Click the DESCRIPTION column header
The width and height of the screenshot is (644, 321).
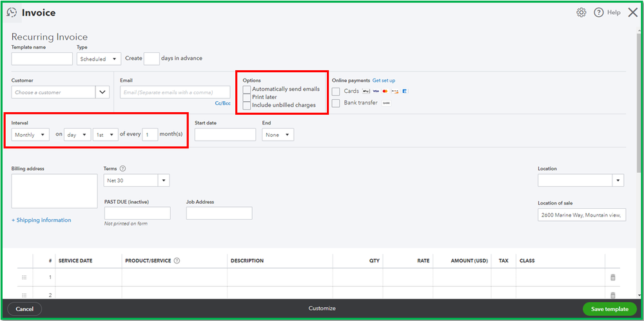pos(248,260)
